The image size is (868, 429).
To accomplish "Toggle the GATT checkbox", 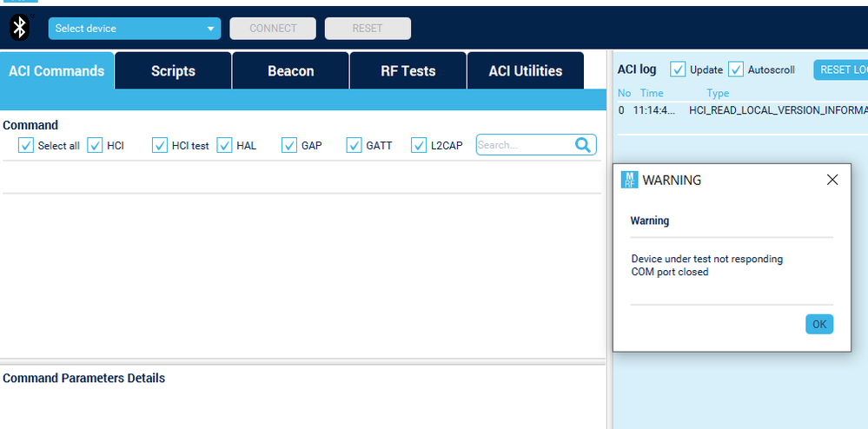I will tap(354, 146).
